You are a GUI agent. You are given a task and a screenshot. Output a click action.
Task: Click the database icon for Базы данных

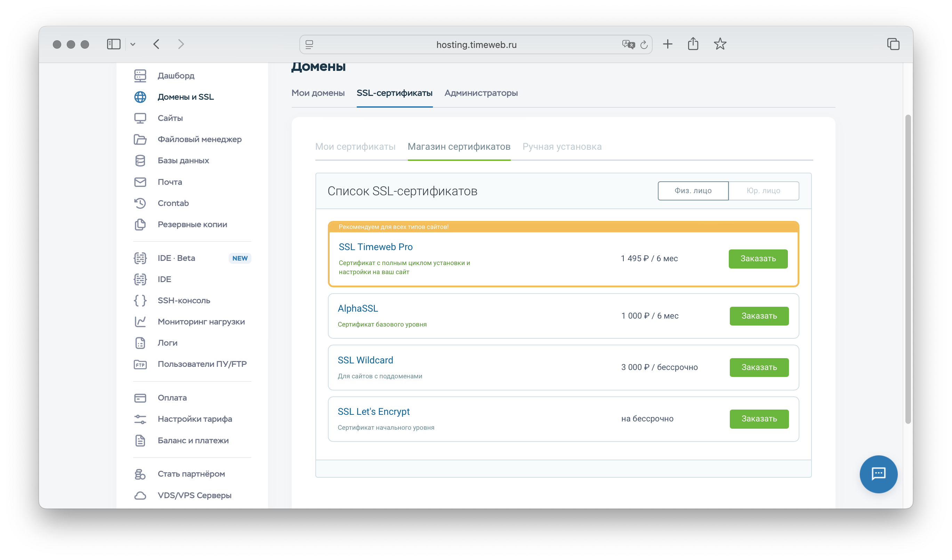point(140,160)
